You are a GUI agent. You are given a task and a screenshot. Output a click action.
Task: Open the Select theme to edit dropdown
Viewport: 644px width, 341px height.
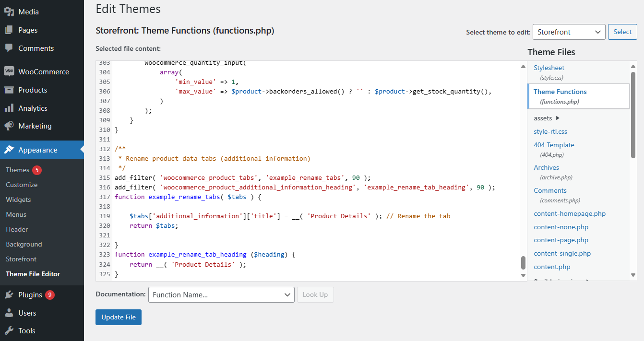[569, 32]
